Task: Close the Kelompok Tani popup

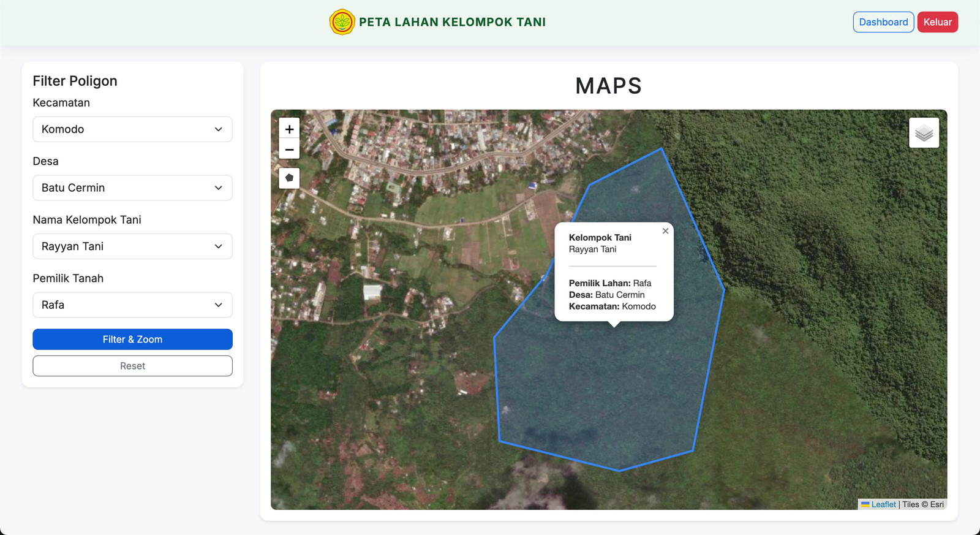Action: [x=665, y=231]
